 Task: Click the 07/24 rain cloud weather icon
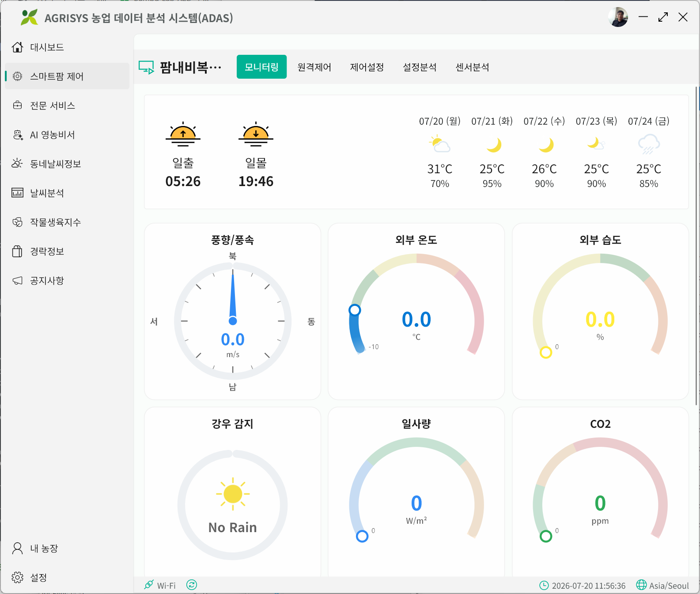tap(649, 145)
